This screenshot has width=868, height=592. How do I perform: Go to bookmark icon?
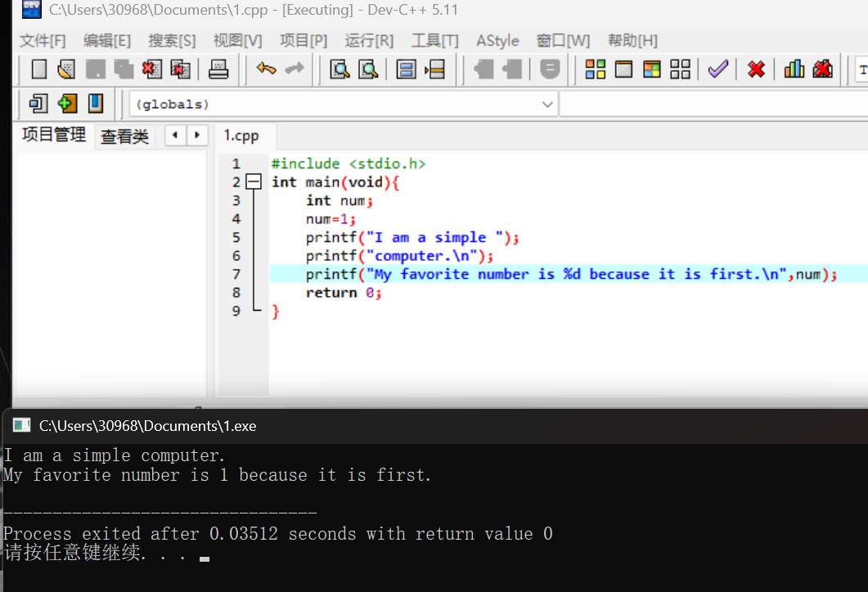96,104
